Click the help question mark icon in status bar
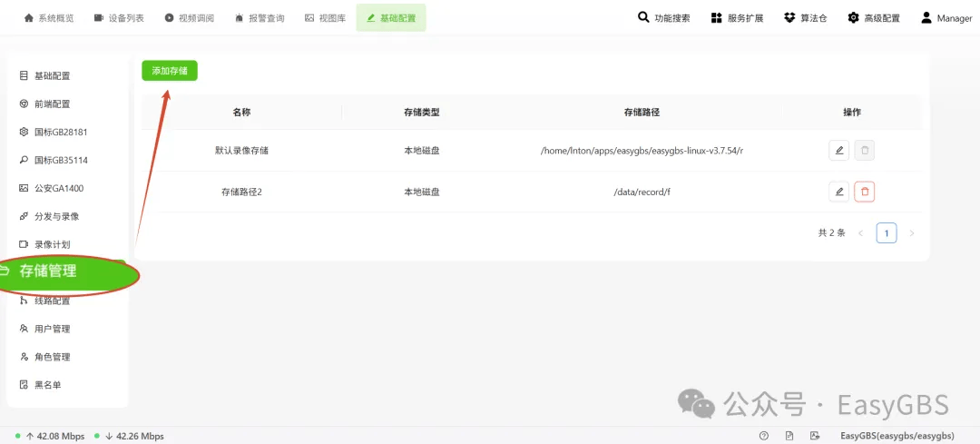This screenshot has width=980, height=444. [x=764, y=436]
